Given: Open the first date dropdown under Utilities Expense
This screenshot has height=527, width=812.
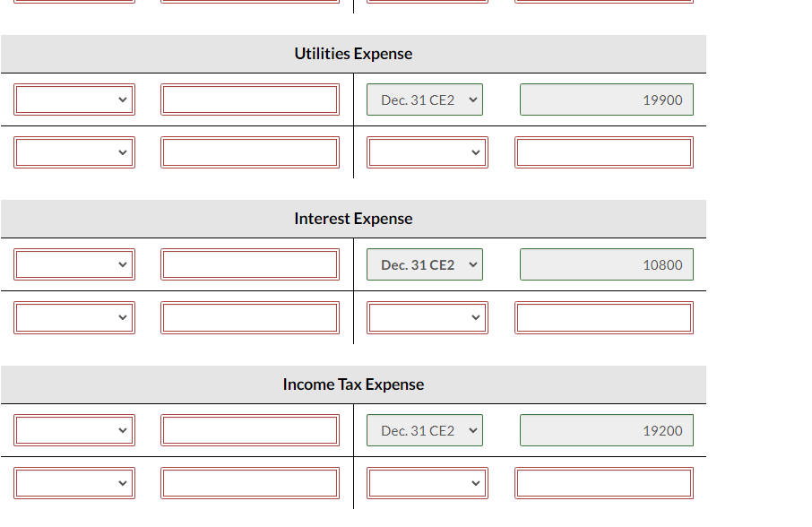Looking at the screenshot, I should pos(74,99).
